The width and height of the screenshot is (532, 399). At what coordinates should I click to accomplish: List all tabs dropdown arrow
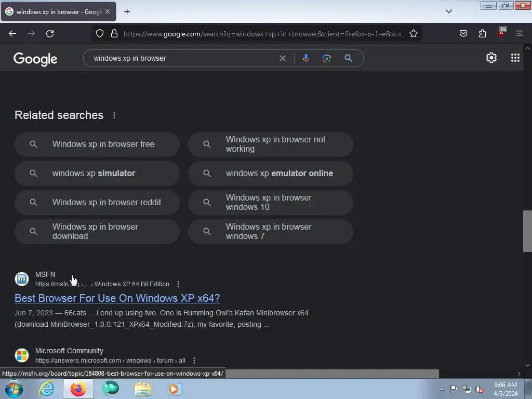pyautogui.click(x=449, y=11)
